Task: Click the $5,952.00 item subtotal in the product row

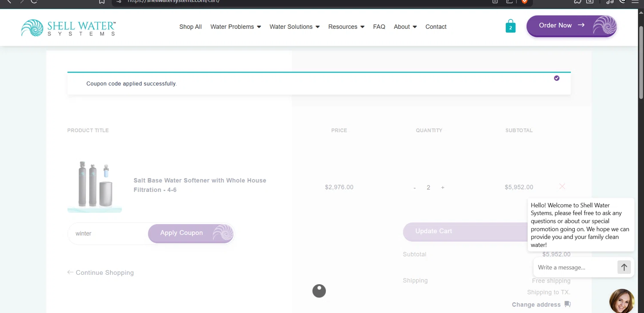Action: 519,187
